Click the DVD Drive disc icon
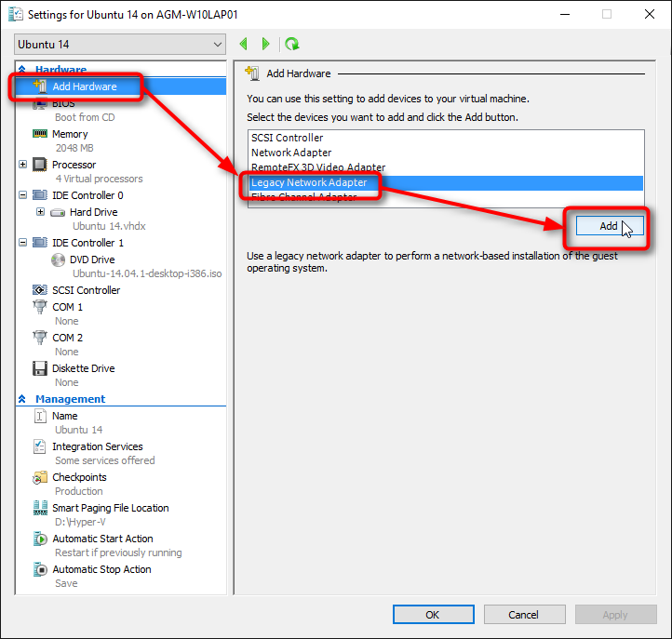Viewport: 672px width, 639px height. 58,260
